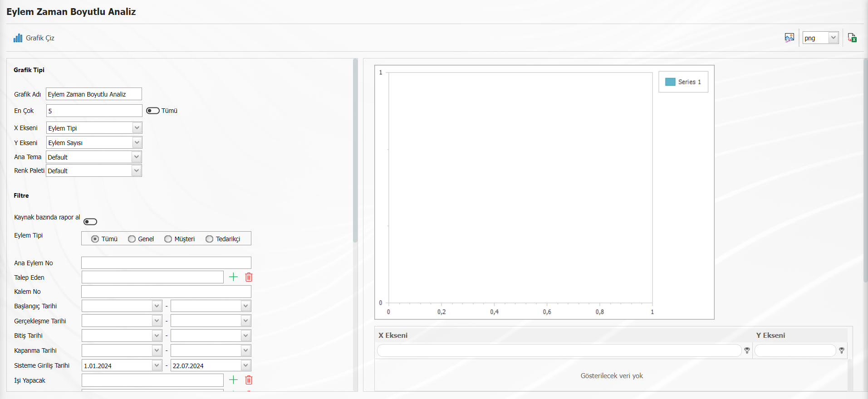Click the Filtre section heading
This screenshot has height=399, width=868.
pos(21,195)
